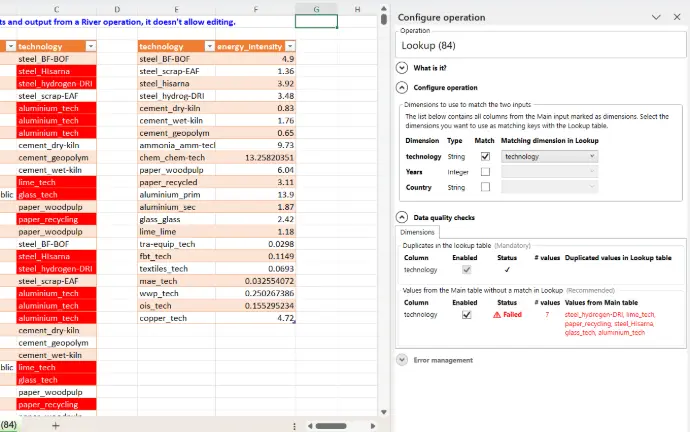Expand the 'What is it?' section
Viewport: 690px width, 432px height.
(x=402, y=68)
